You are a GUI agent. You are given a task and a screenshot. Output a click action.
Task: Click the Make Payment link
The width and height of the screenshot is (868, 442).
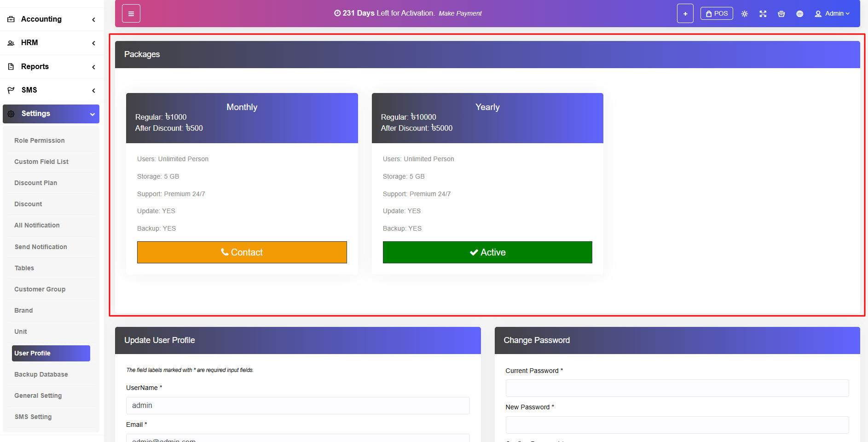point(460,14)
